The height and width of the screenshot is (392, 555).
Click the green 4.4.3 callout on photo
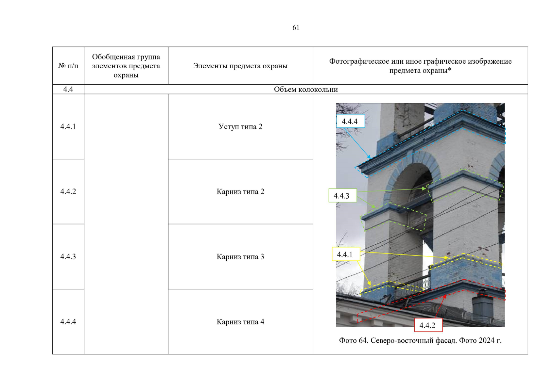pos(342,196)
